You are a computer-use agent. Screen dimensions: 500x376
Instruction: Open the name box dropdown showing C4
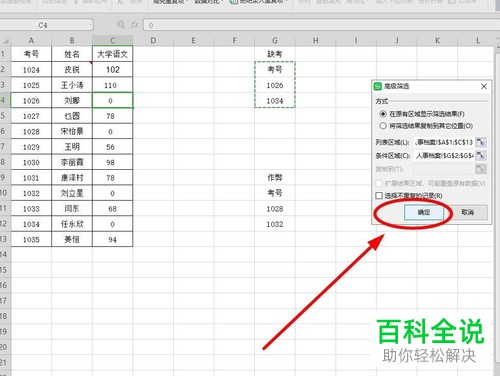point(90,25)
